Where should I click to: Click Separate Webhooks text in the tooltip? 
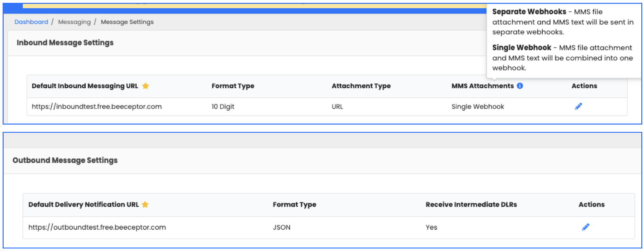coord(529,12)
